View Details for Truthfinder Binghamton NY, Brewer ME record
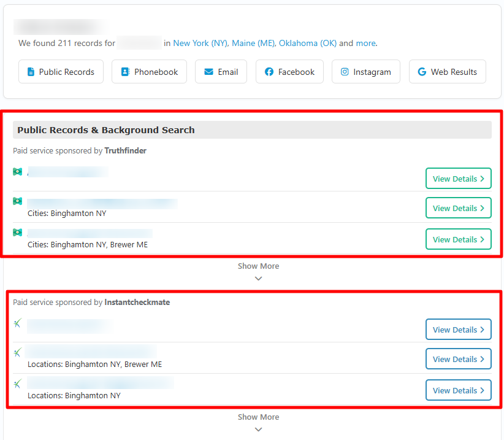The height and width of the screenshot is (440, 504). [x=458, y=239]
